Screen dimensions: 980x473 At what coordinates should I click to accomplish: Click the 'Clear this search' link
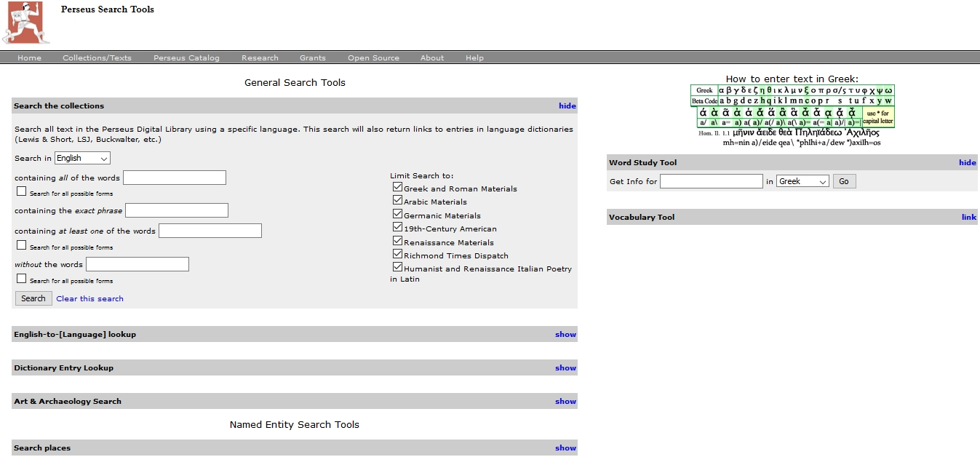click(90, 299)
